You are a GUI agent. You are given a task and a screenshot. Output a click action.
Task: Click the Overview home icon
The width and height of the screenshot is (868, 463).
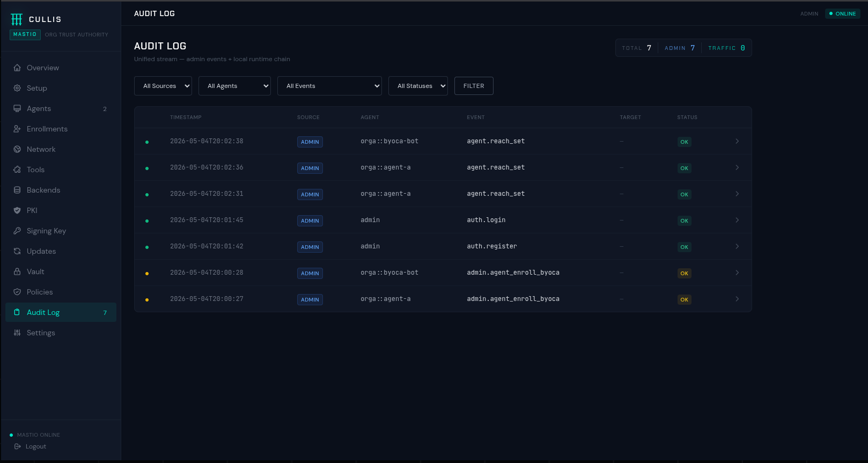click(17, 68)
